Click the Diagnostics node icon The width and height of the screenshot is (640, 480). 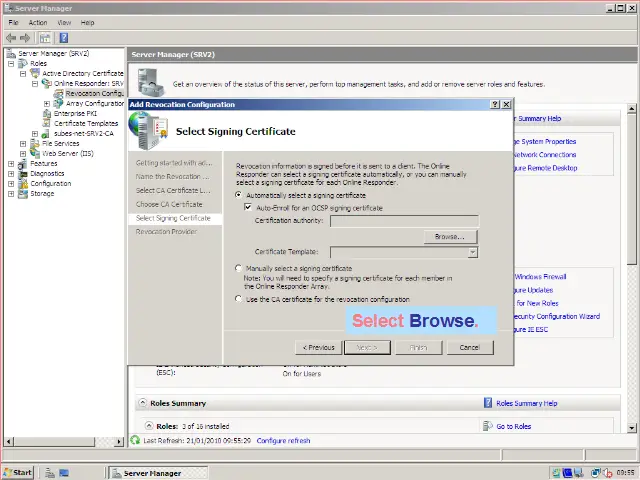(x=23, y=173)
